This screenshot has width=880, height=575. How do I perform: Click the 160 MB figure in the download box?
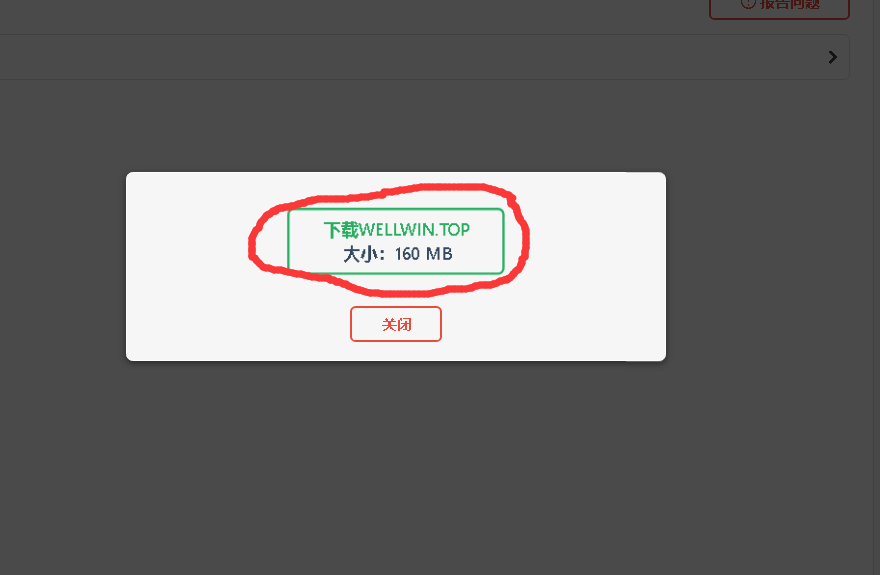pos(423,254)
